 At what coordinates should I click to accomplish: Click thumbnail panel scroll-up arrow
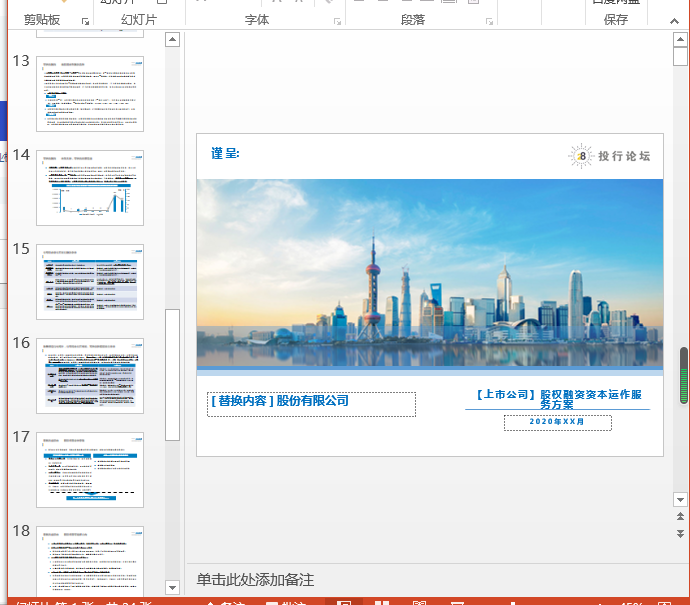172,40
